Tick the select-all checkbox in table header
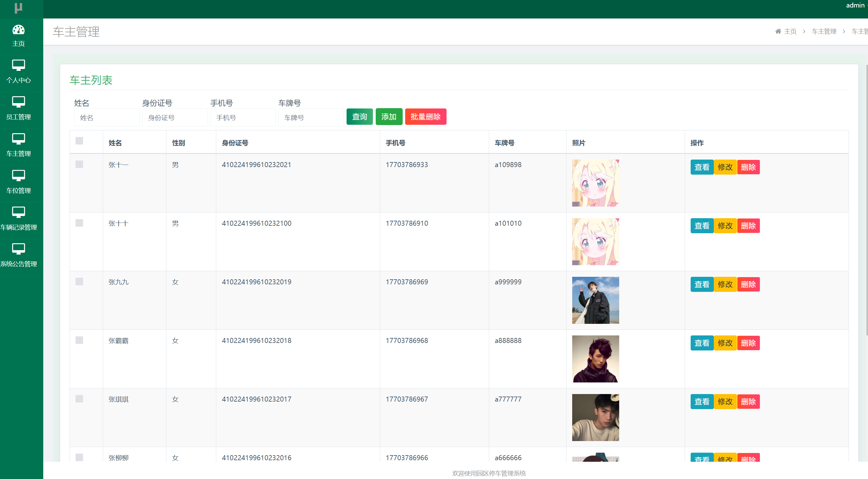The width and height of the screenshot is (868, 479). point(79,141)
